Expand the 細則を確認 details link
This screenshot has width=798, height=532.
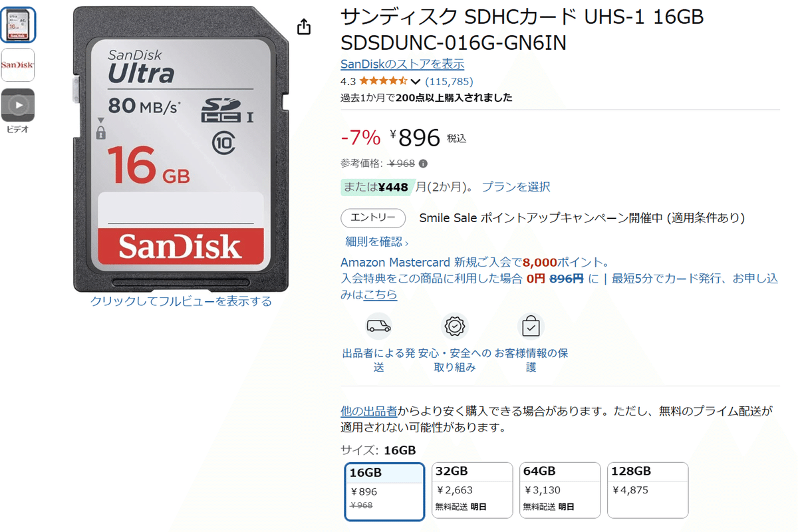377,241
